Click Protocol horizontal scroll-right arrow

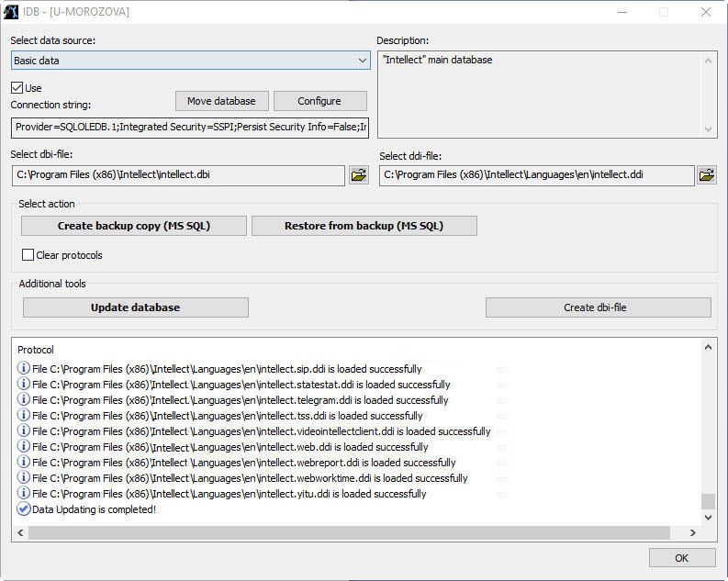tap(693, 532)
